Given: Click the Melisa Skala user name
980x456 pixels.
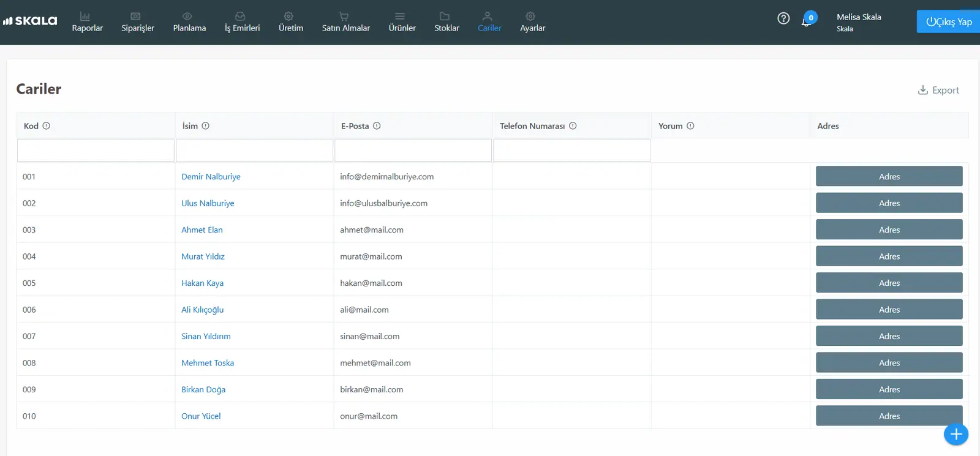Looking at the screenshot, I should [x=859, y=17].
